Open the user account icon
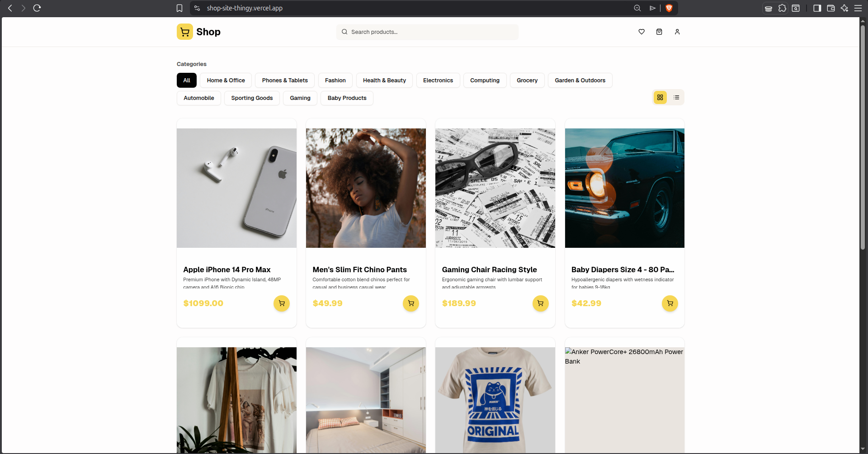The image size is (868, 454). (x=677, y=32)
